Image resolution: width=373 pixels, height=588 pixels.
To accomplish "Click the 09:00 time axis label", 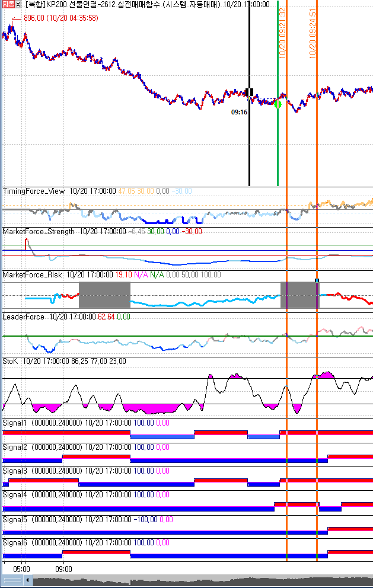I will click(63, 569).
